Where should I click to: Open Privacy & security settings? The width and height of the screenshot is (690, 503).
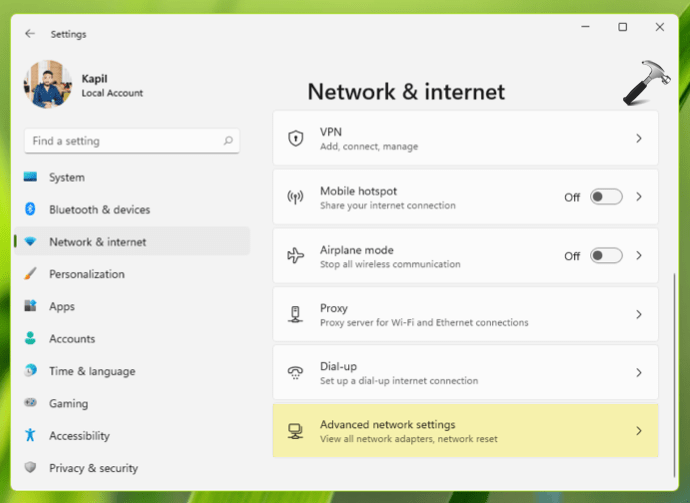tap(132, 468)
